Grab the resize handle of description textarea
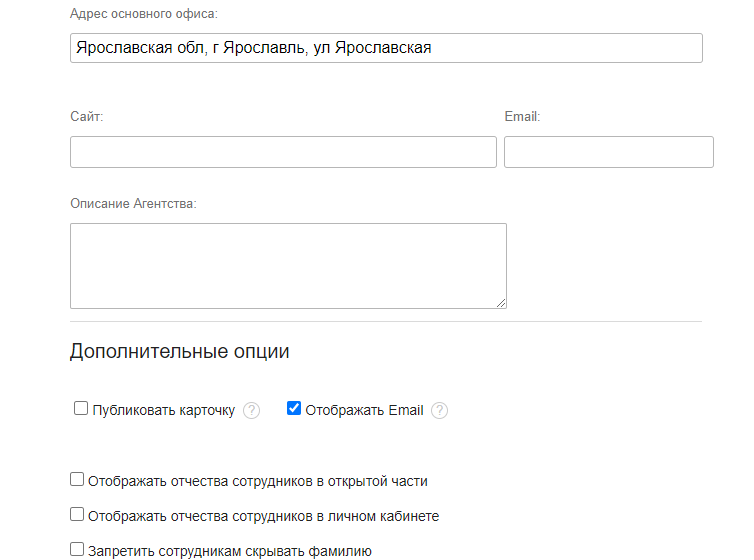Viewport: 754px width, 560px height. tap(501, 303)
